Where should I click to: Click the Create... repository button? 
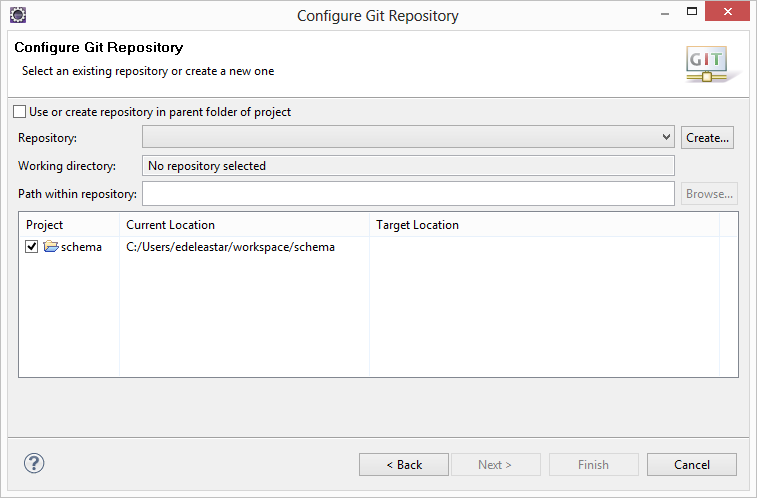coord(707,138)
